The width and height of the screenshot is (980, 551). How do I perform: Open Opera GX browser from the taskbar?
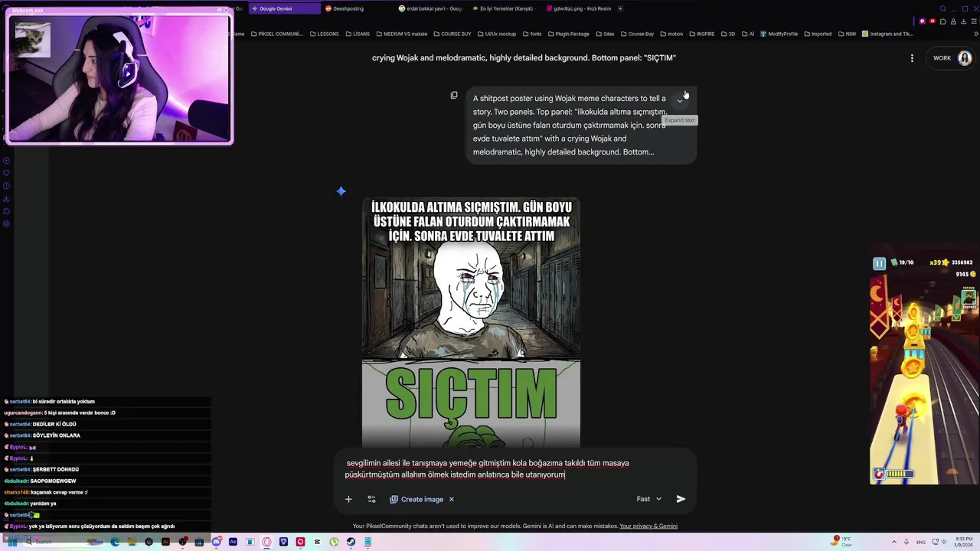coord(266,542)
